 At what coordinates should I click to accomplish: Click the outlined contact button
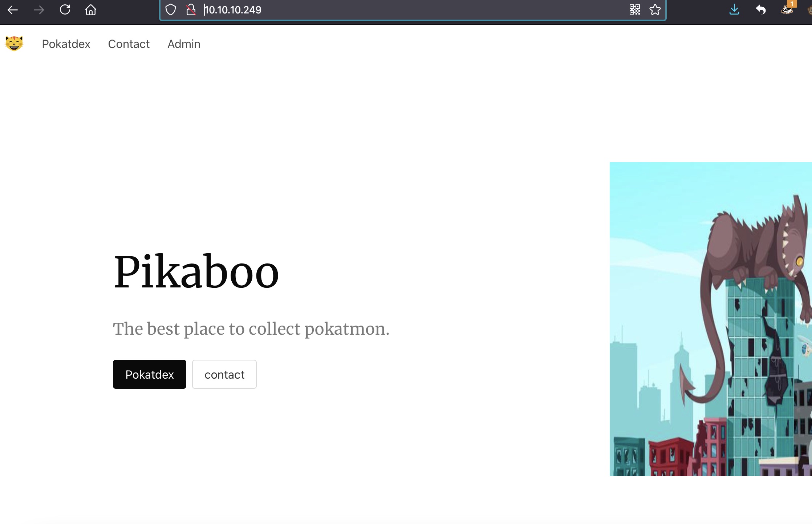coord(224,374)
